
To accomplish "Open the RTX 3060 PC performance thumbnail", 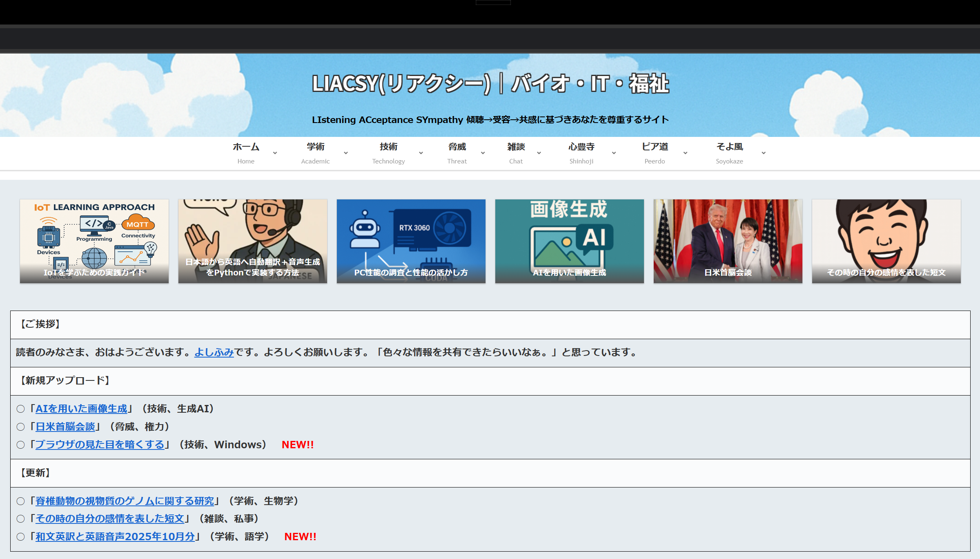I will click(x=411, y=241).
